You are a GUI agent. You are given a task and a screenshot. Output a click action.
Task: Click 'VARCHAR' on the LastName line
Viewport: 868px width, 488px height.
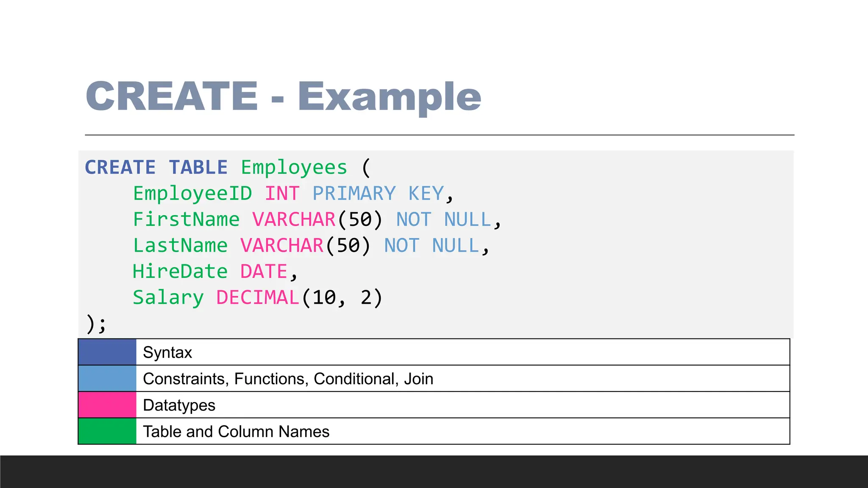pyautogui.click(x=282, y=246)
